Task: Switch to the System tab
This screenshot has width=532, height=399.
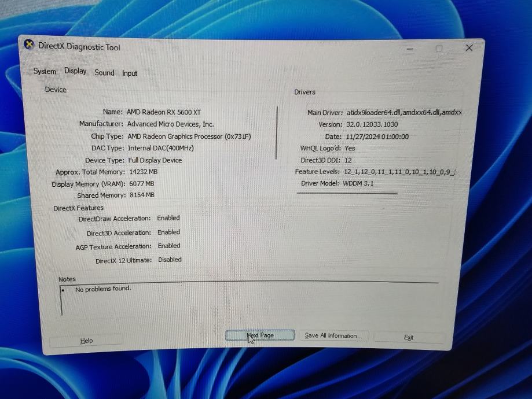Action: tap(45, 71)
